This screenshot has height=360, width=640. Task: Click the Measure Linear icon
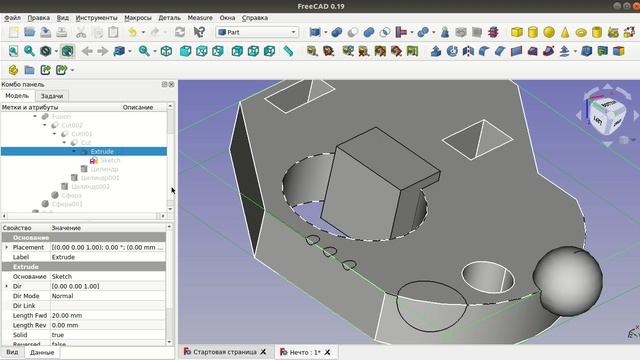312,51
